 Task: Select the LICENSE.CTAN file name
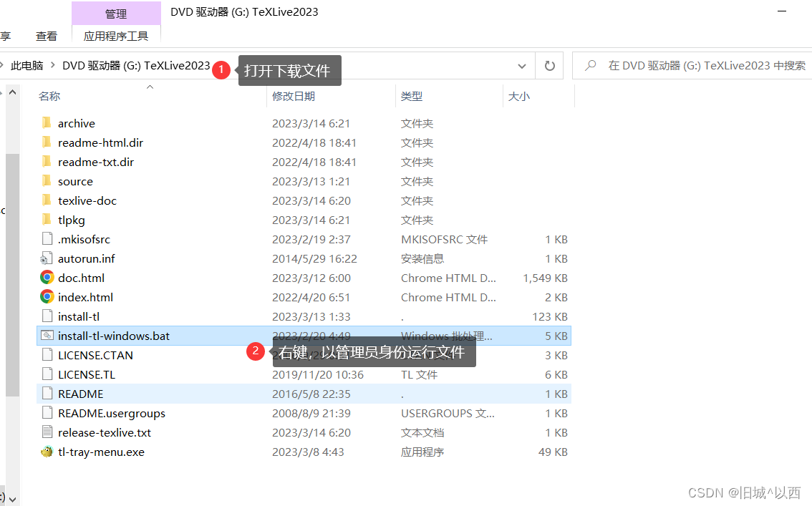[95, 356]
